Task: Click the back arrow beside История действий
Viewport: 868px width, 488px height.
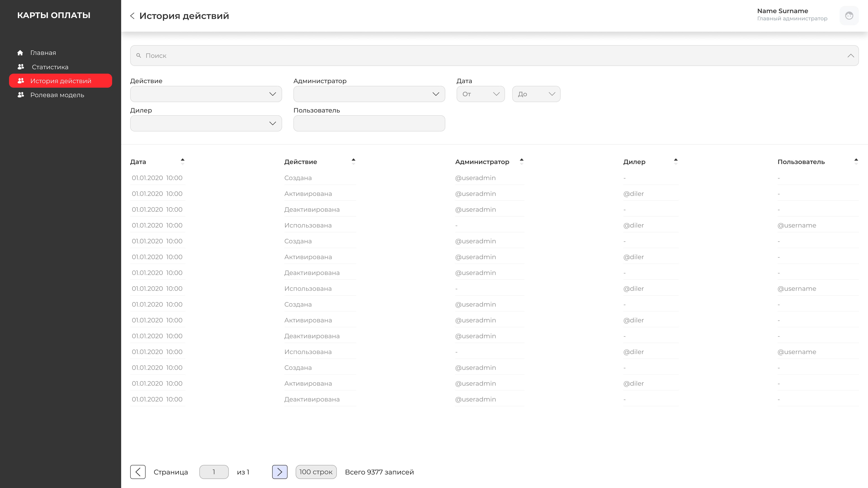Action: pyautogui.click(x=132, y=16)
